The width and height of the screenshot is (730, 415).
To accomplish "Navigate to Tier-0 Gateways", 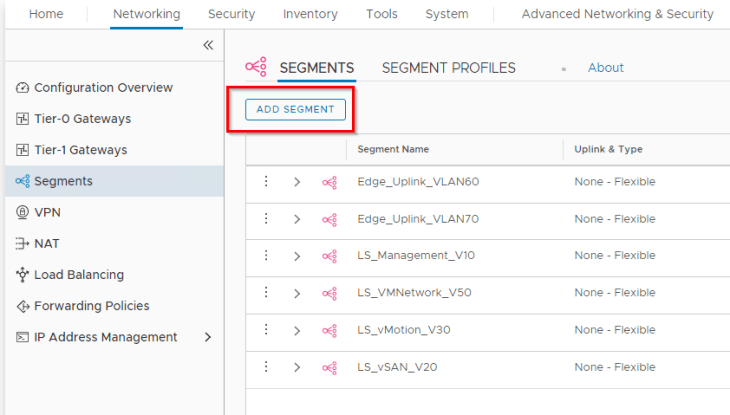I will 82,119.
